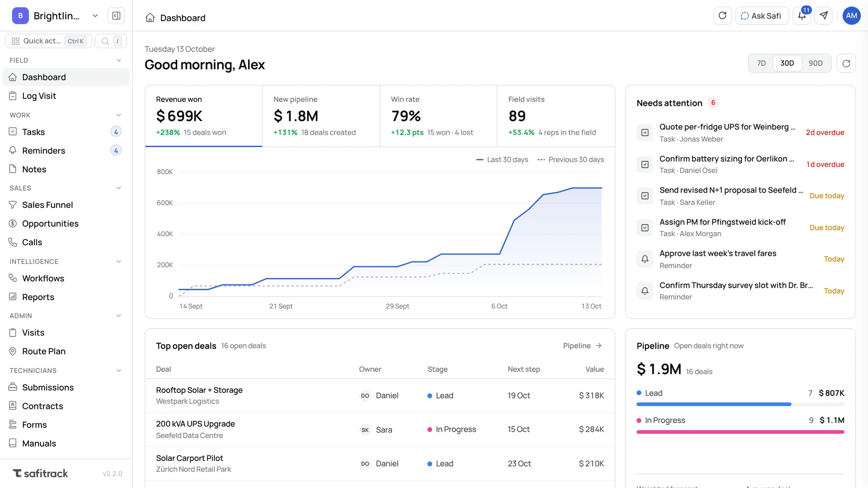Click the top bar refresh icon
The width and height of the screenshot is (868, 488).
(x=722, y=16)
